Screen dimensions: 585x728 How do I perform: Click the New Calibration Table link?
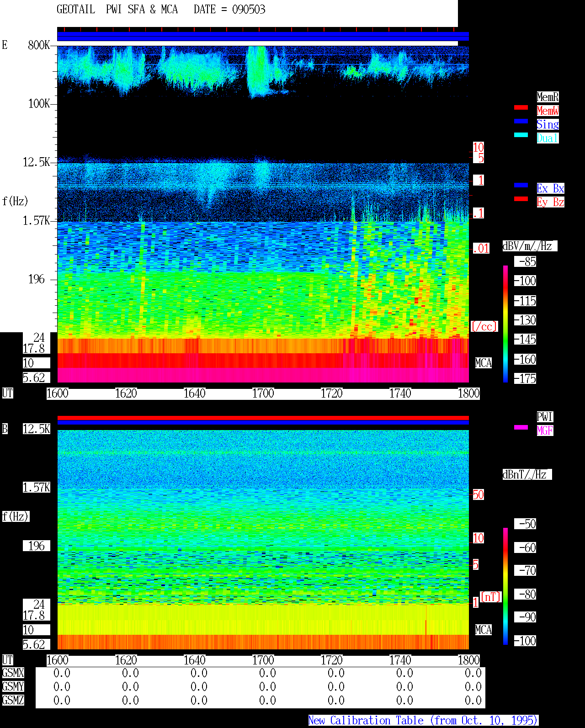pos(423,721)
